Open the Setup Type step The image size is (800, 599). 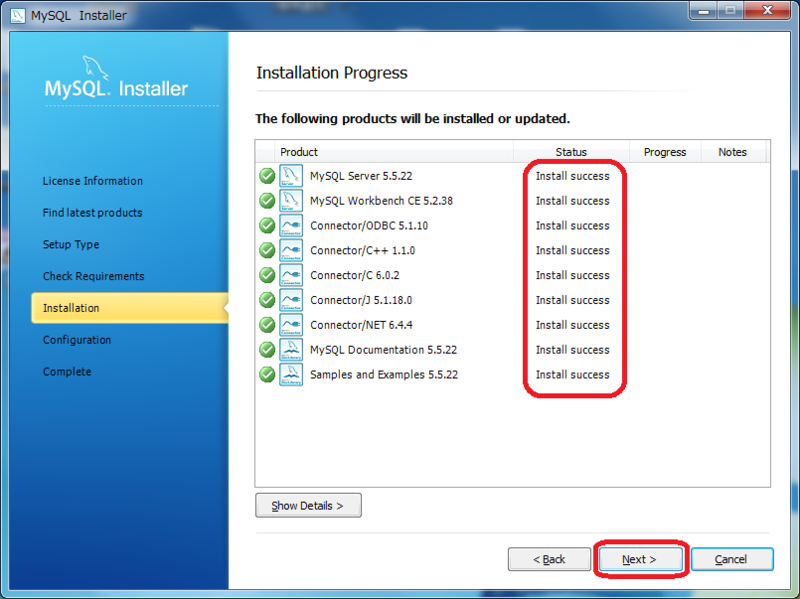click(71, 245)
